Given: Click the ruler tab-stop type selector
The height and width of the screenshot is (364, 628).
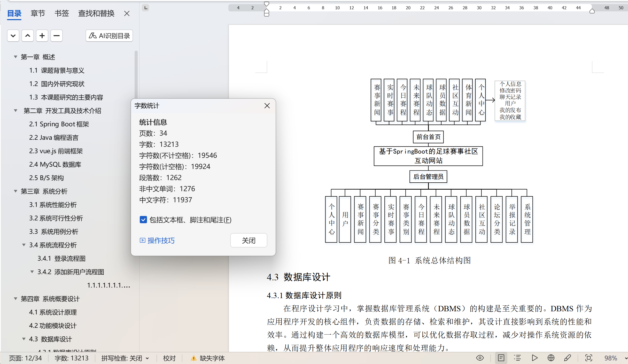Looking at the screenshot, I should (146, 8).
